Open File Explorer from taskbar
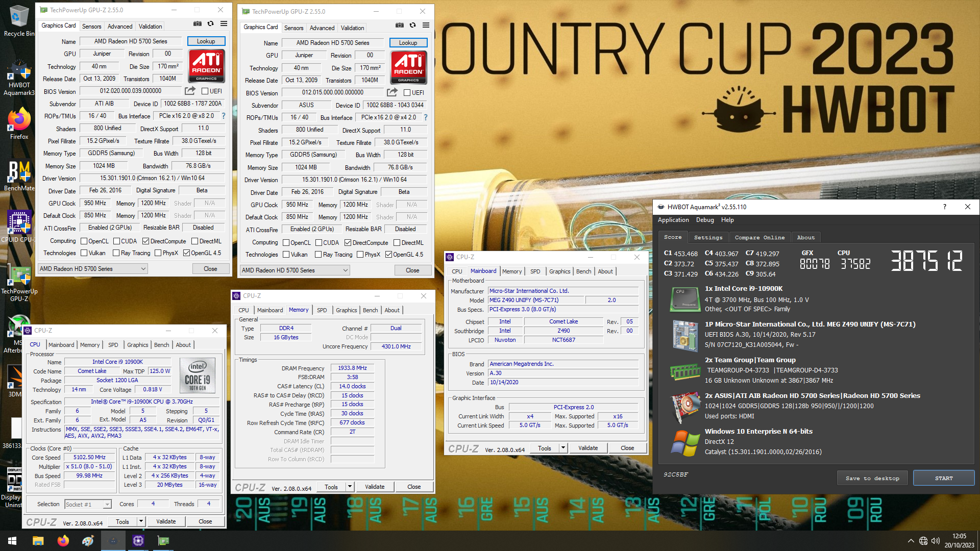The width and height of the screenshot is (980, 551). tap(38, 541)
